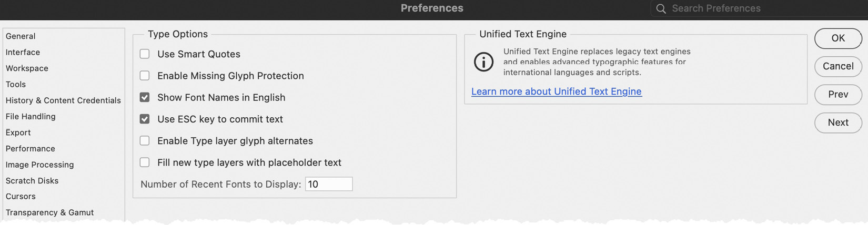Viewport: 868px width, 225px height.
Task: Go to next preferences page with Next
Action: [x=838, y=122]
